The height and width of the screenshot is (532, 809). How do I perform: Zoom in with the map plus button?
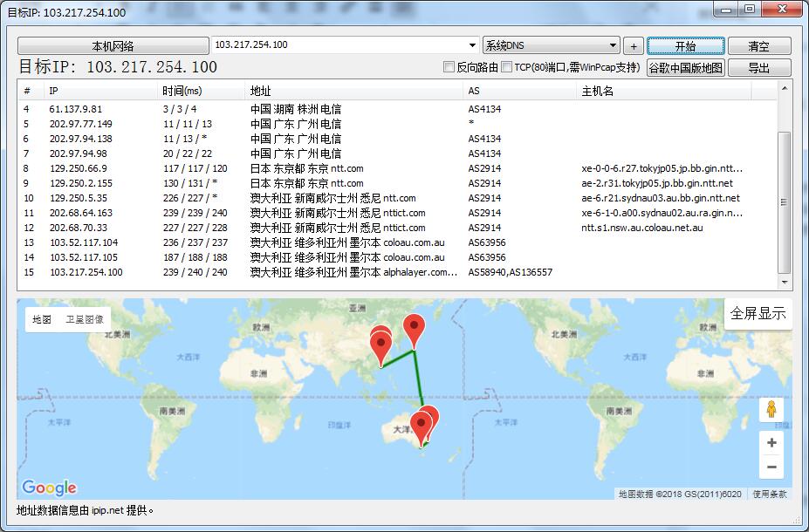pyautogui.click(x=771, y=443)
